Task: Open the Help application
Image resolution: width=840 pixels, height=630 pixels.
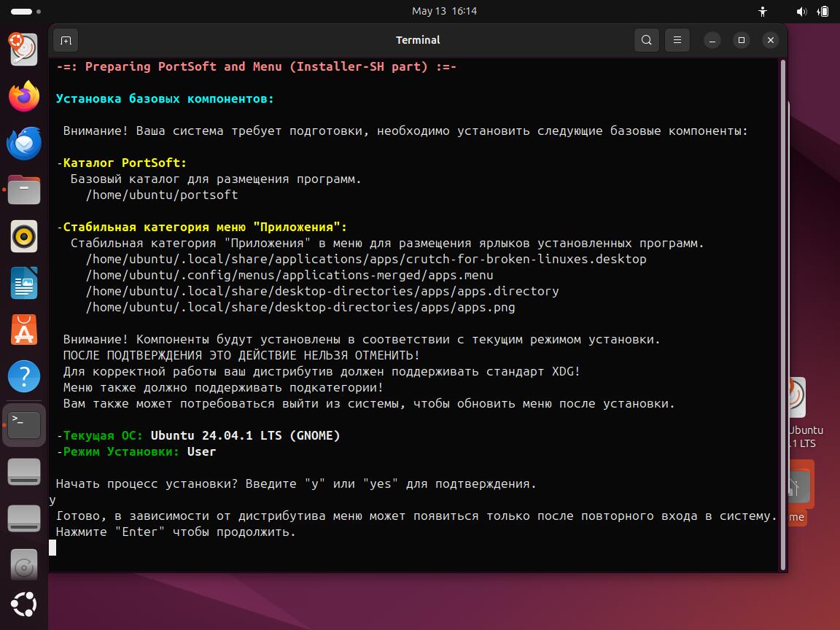Action: coord(24,376)
